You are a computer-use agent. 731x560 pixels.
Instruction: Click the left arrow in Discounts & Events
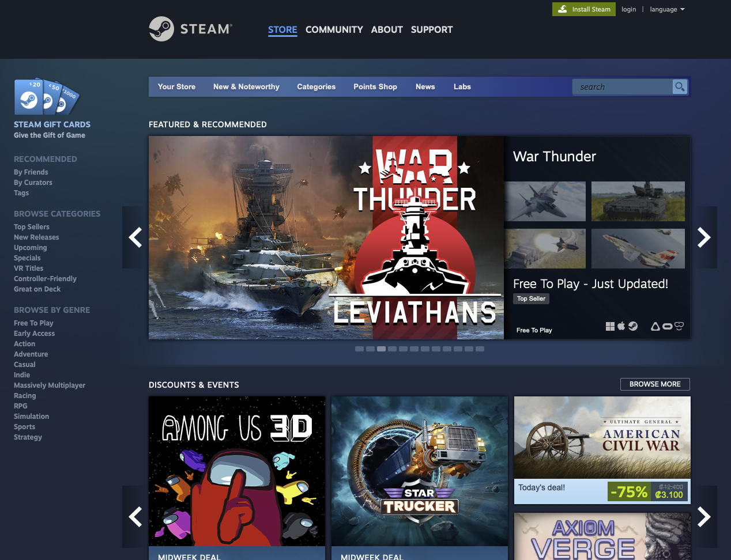(135, 517)
